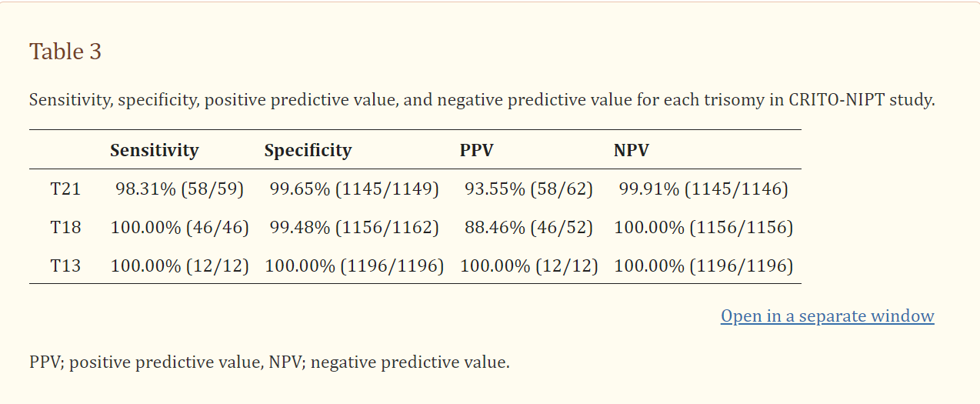
Task: Click the footnote defining PPV and NPV
Action: click(x=269, y=362)
